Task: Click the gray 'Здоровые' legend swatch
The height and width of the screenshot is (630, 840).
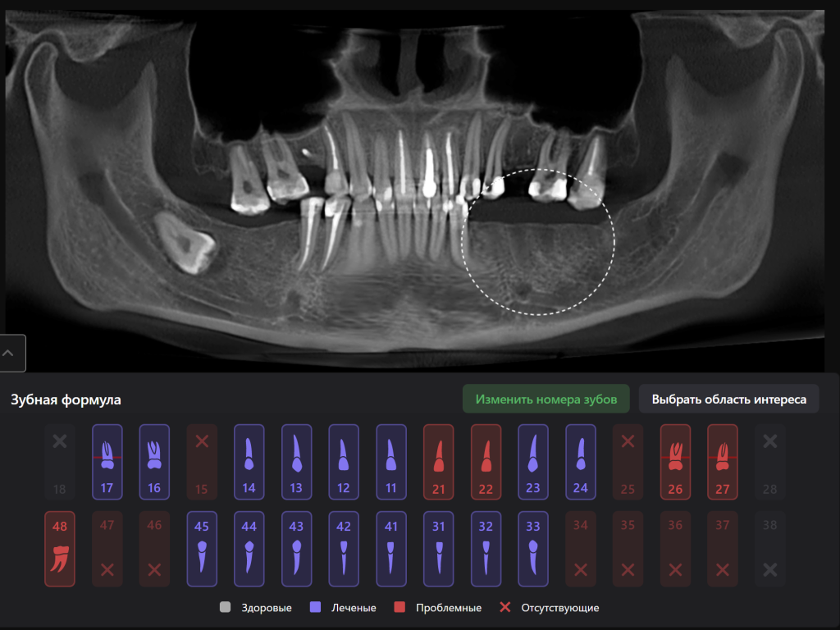Action: (225, 608)
